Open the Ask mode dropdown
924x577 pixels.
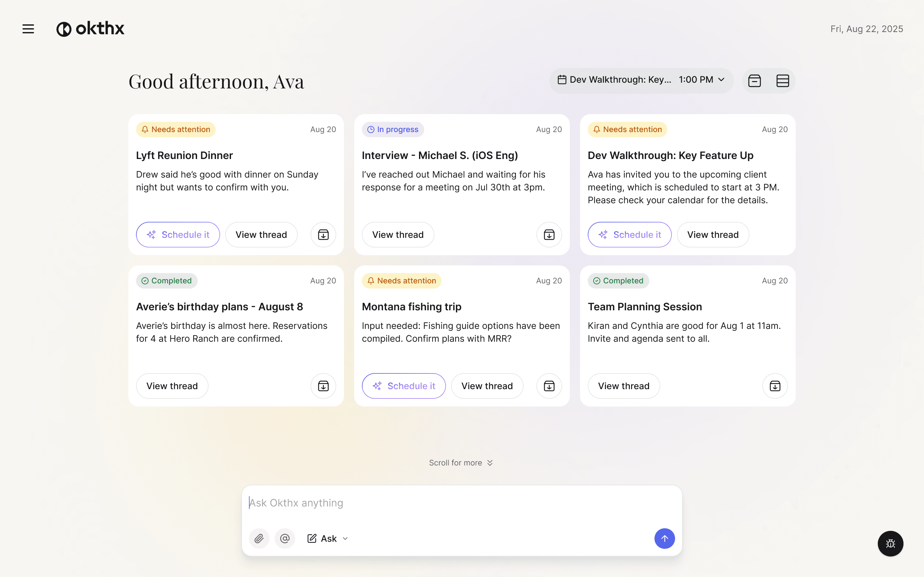tap(345, 538)
